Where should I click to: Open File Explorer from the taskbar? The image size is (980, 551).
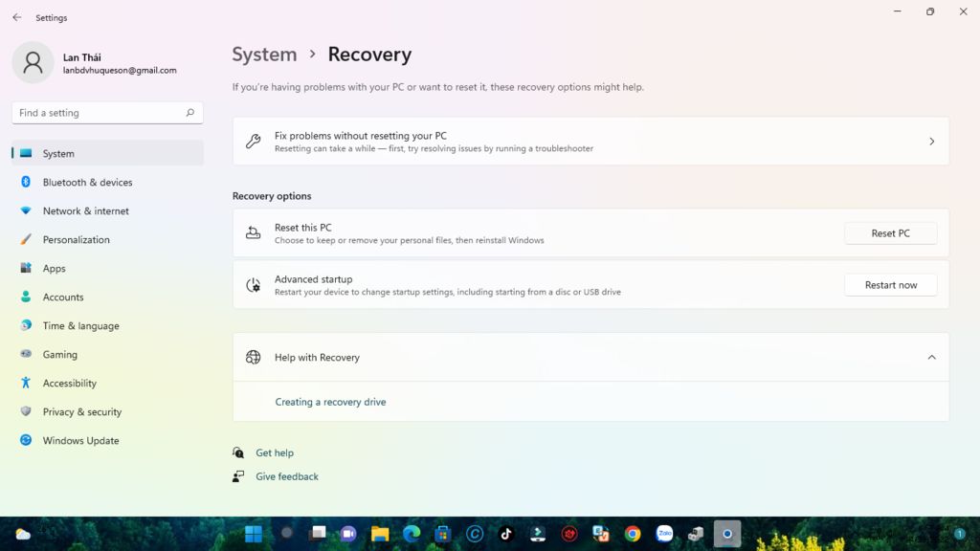[380, 534]
